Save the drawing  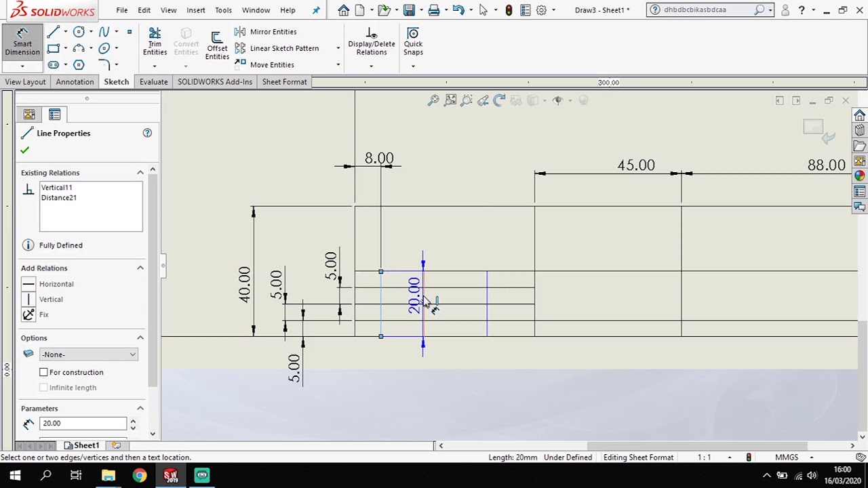pos(409,10)
